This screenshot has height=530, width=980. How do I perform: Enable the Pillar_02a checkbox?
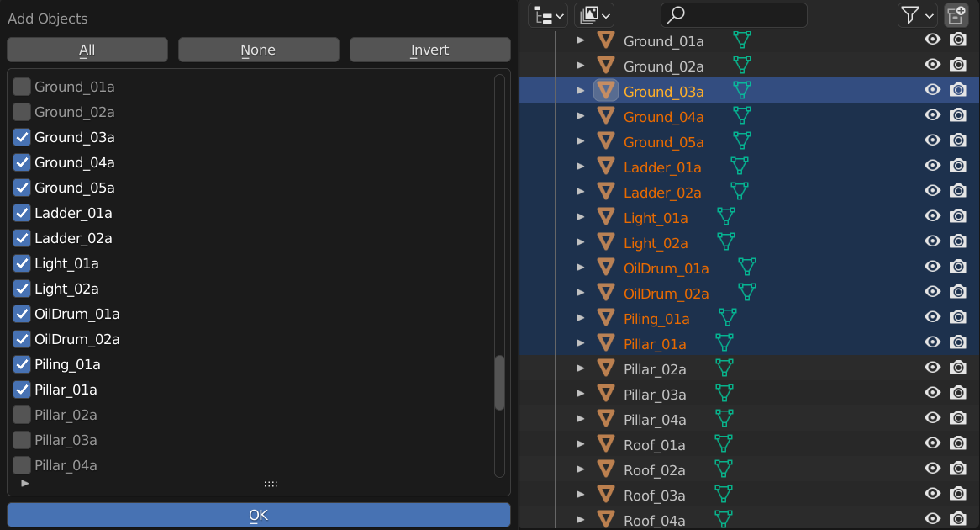click(x=23, y=415)
